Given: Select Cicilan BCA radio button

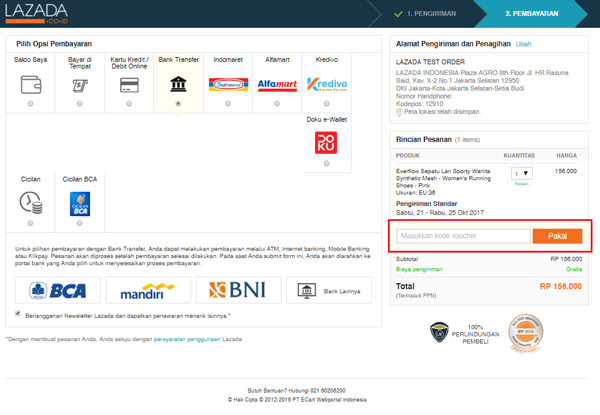Looking at the screenshot, I should pos(80,223).
